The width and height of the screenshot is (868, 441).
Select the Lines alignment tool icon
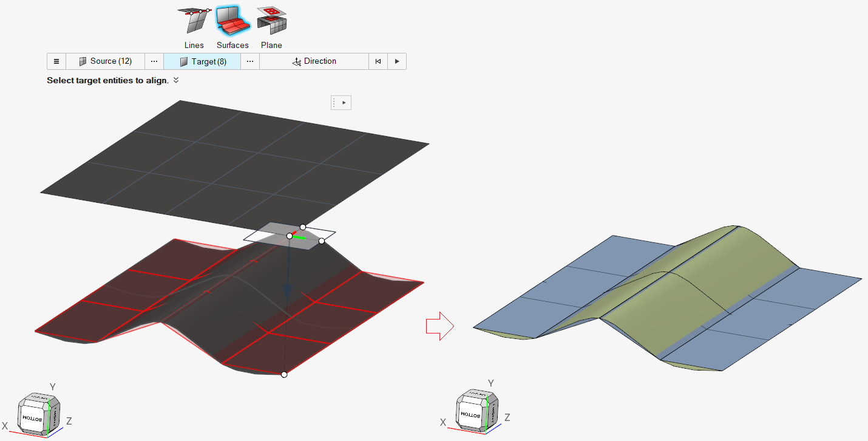(x=194, y=22)
